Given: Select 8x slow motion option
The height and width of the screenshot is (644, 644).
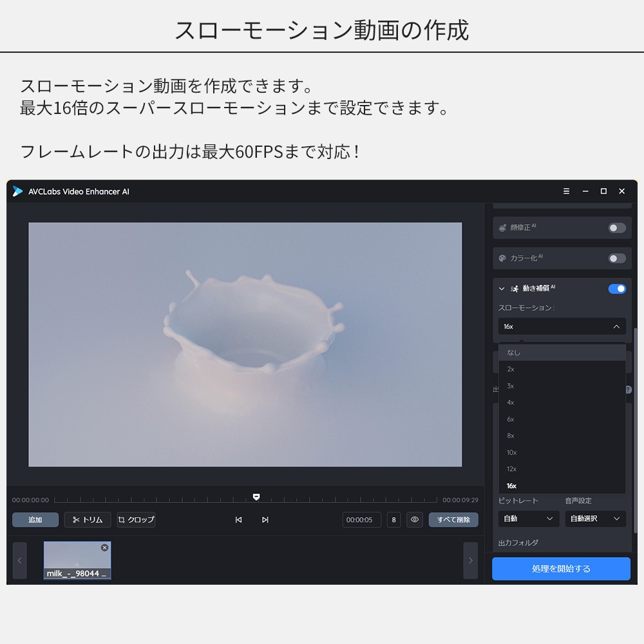Looking at the screenshot, I should [x=511, y=436].
